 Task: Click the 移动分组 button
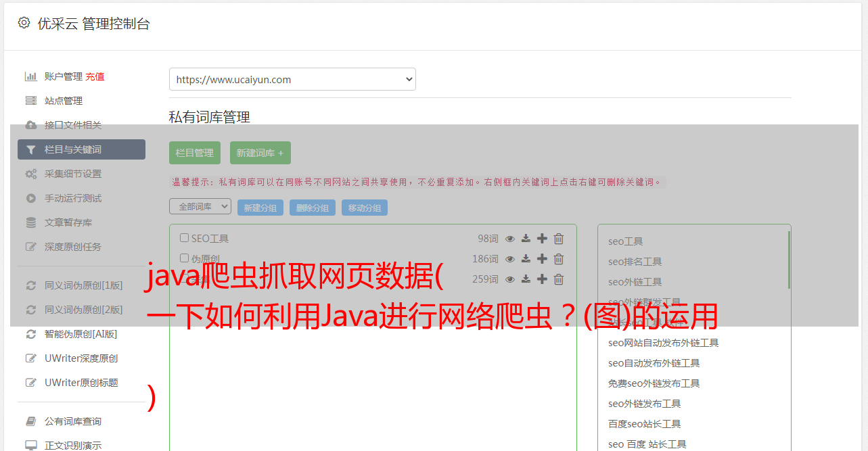(x=365, y=208)
